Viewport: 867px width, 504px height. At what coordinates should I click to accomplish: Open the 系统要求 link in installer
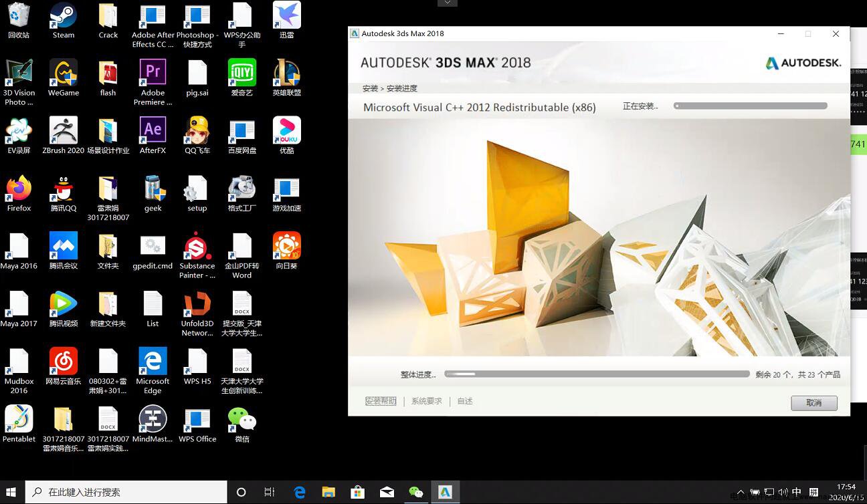point(427,401)
